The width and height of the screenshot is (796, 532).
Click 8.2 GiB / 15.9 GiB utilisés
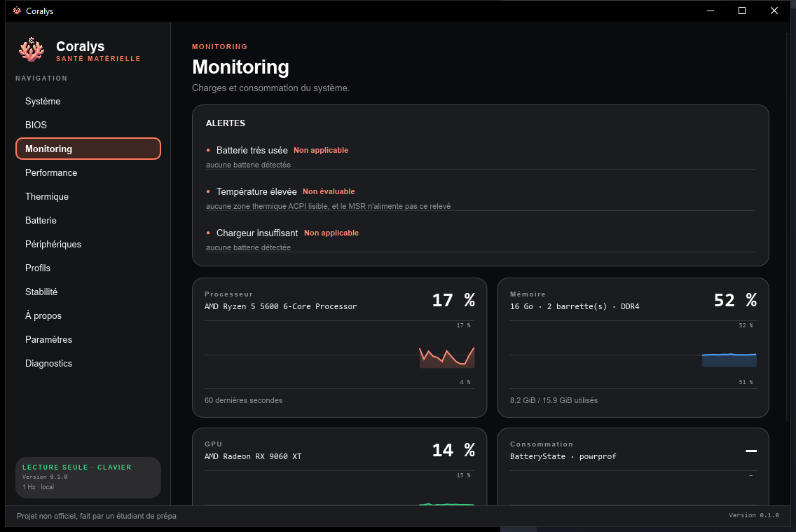pyautogui.click(x=554, y=400)
